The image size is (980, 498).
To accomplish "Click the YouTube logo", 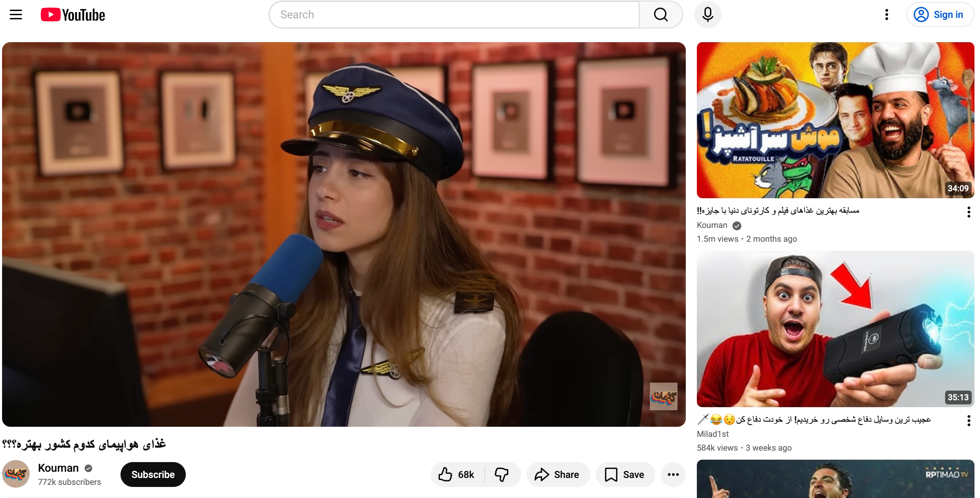I will 72,15.
